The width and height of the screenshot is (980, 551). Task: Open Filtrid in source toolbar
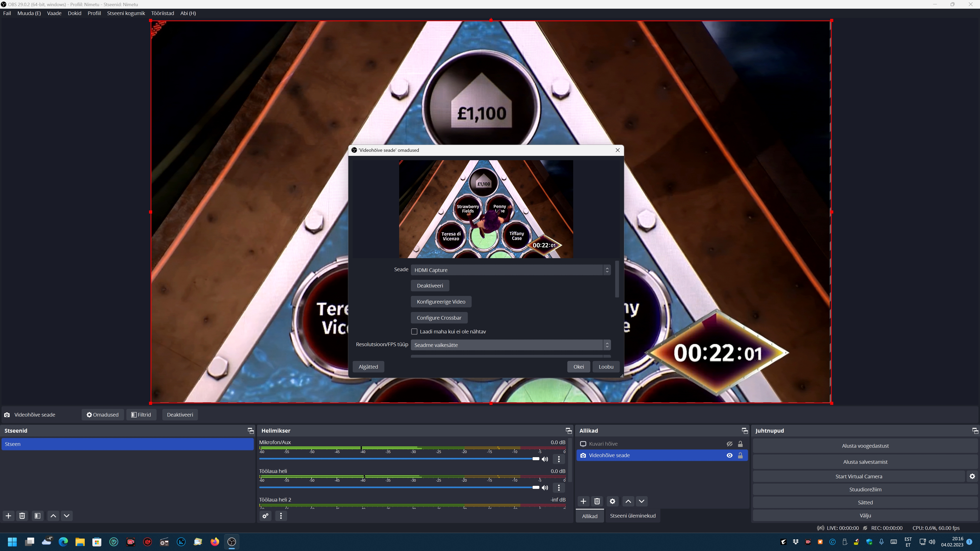(141, 415)
